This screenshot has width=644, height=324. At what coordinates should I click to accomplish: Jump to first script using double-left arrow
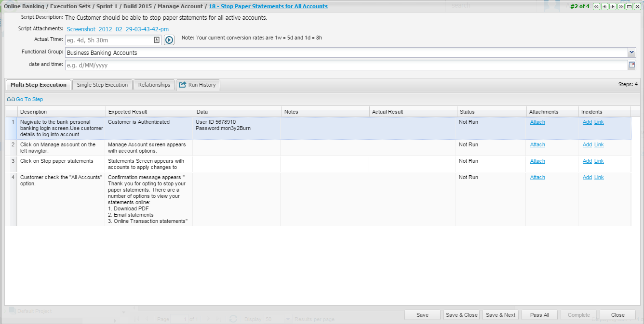[x=596, y=6]
